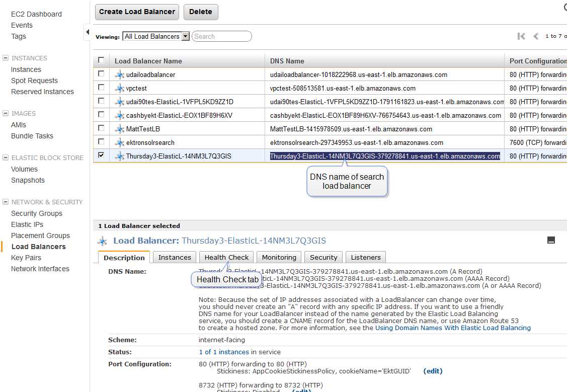Open Reserved Instances in sidebar
Screen dimensions: 567x392
[42, 92]
